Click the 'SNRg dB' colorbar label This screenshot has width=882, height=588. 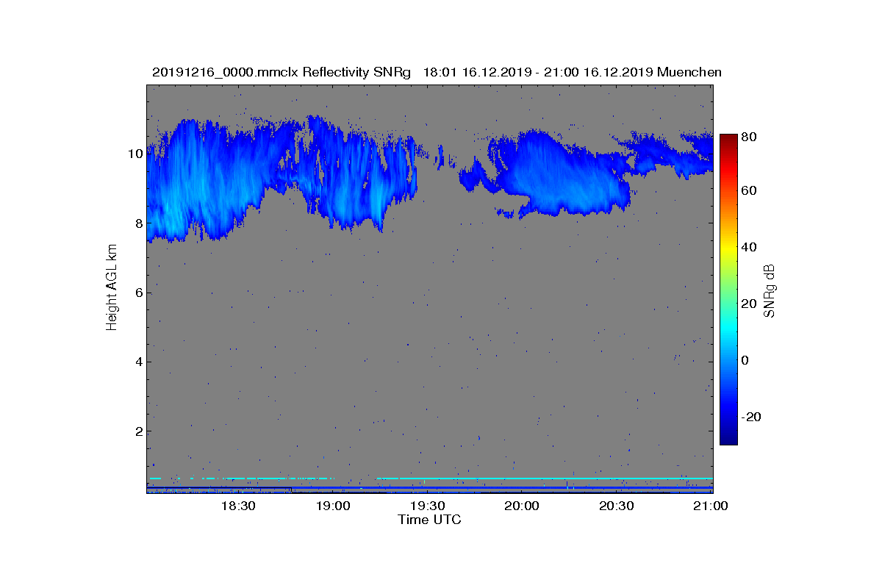(x=770, y=291)
